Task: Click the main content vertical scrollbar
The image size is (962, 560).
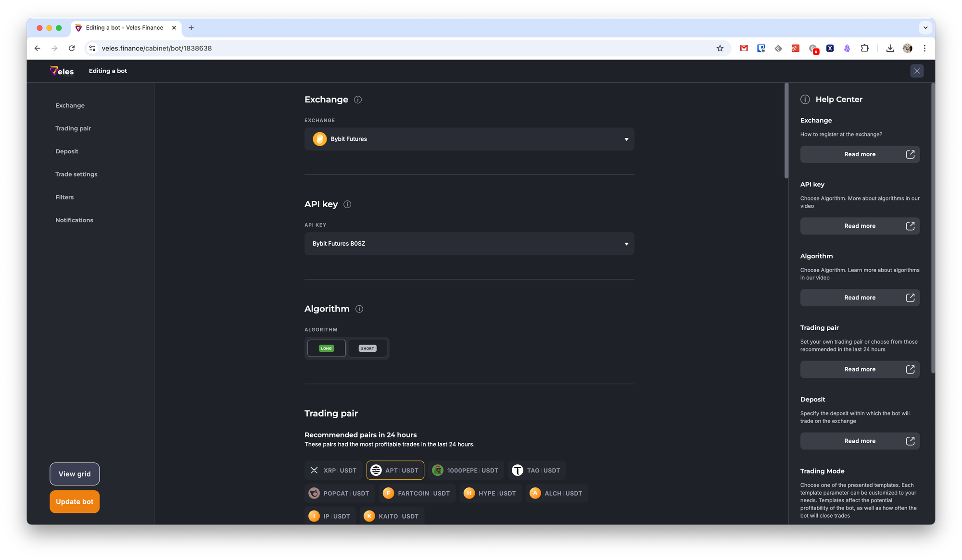Action: click(786, 131)
